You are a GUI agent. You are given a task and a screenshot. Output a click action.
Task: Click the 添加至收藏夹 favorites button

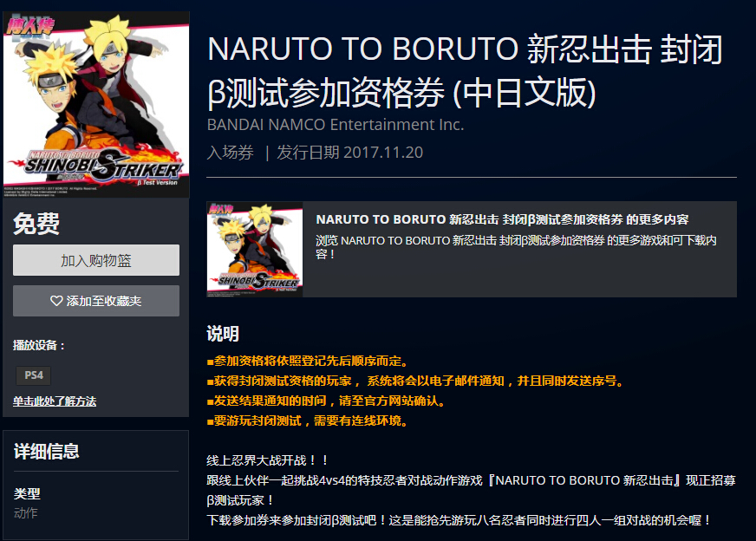tap(96, 301)
